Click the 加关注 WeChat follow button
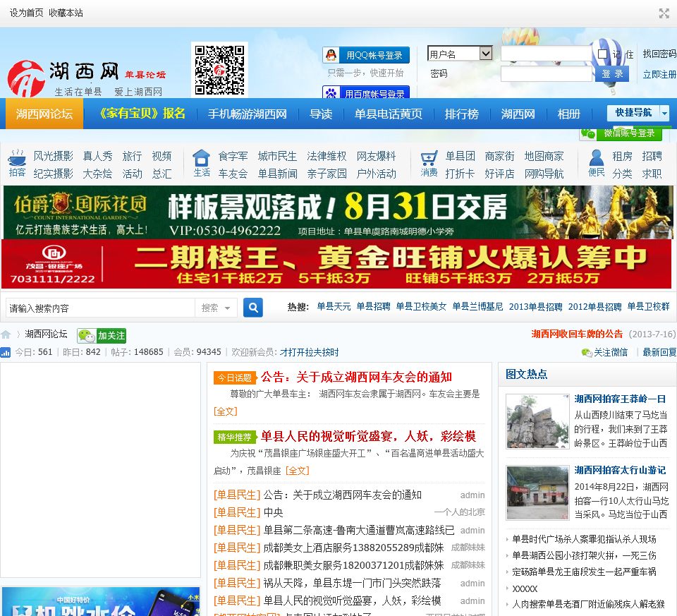Screen dimensions: 677x616 pos(102,336)
